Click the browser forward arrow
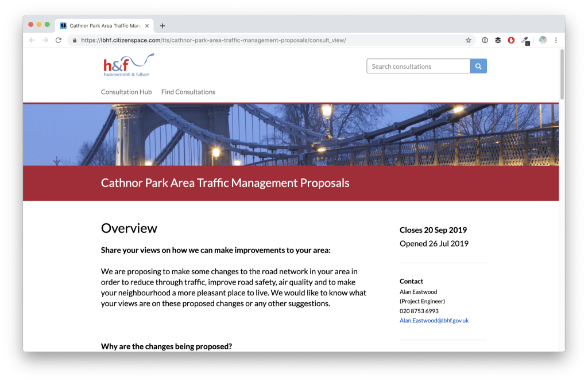Screen dimensions: 588x382 45,40
